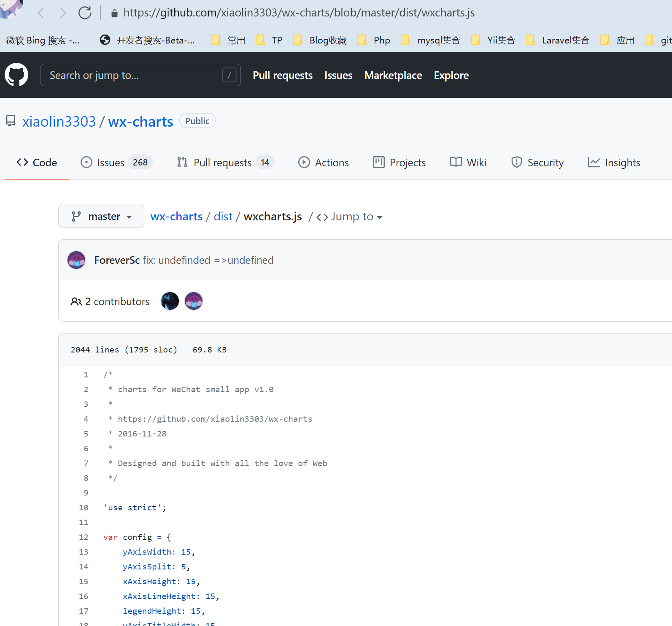Click the yAxisWidth: 15 code line

[x=159, y=552]
